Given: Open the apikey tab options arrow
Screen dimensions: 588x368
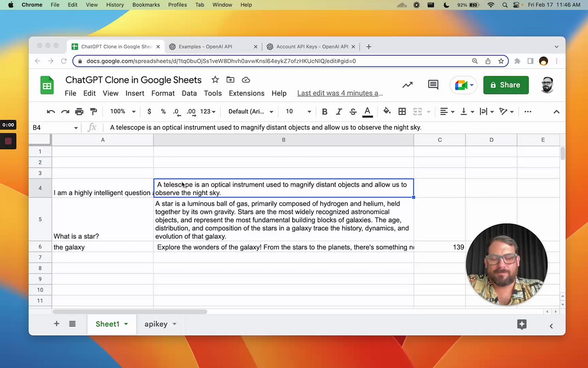Looking at the screenshot, I should pos(175,324).
